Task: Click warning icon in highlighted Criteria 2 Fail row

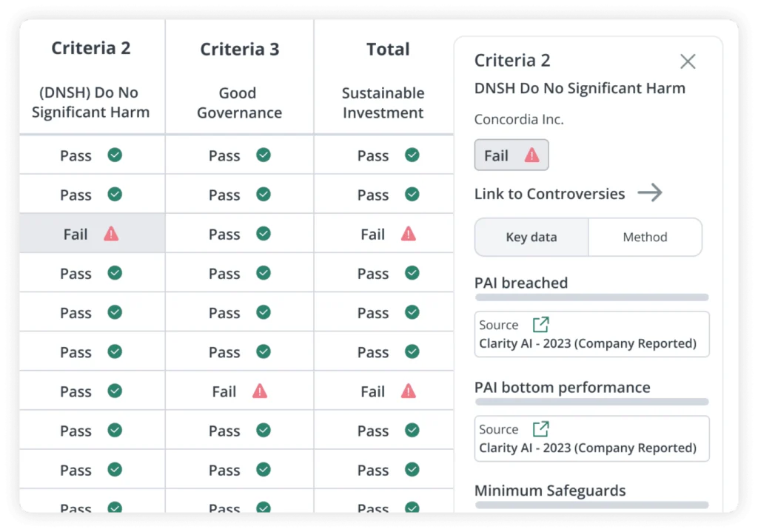Action: [x=111, y=234]
